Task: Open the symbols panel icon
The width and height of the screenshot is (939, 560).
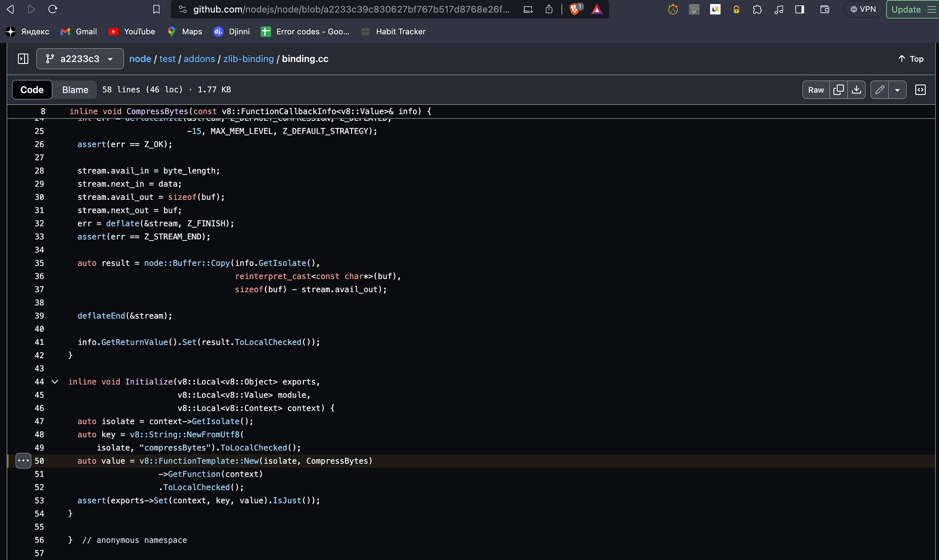Action: click(920, 90)
